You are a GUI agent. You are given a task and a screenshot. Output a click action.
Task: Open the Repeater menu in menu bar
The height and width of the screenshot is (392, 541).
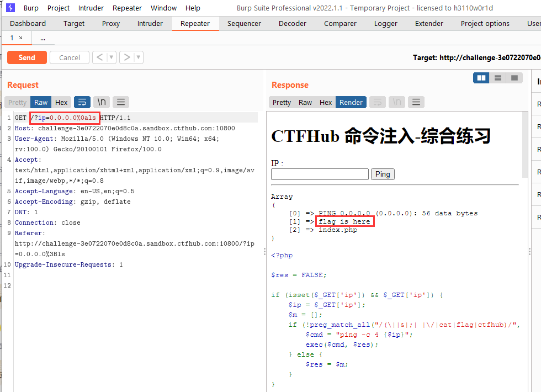[x=127, y=8]
